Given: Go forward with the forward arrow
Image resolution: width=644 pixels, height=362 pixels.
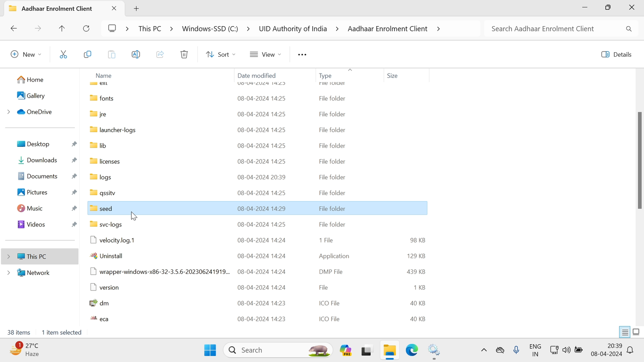Looking at the screenshot, I should pos(38,29).
